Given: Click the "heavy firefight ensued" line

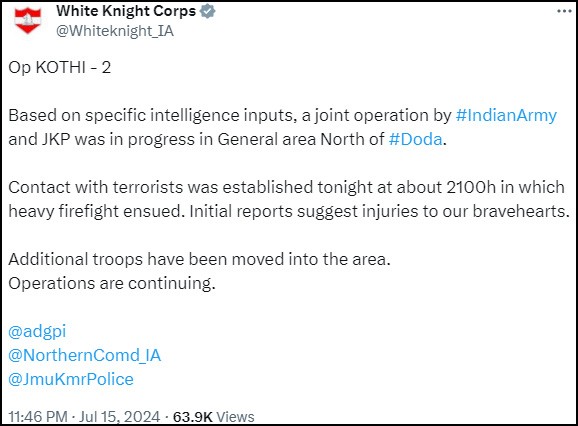Looking at the screenshot, I should click(289, 211).
